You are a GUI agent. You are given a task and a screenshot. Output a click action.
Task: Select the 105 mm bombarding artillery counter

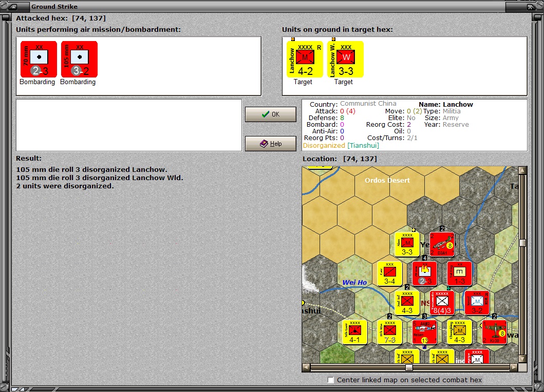coord(79,60)
